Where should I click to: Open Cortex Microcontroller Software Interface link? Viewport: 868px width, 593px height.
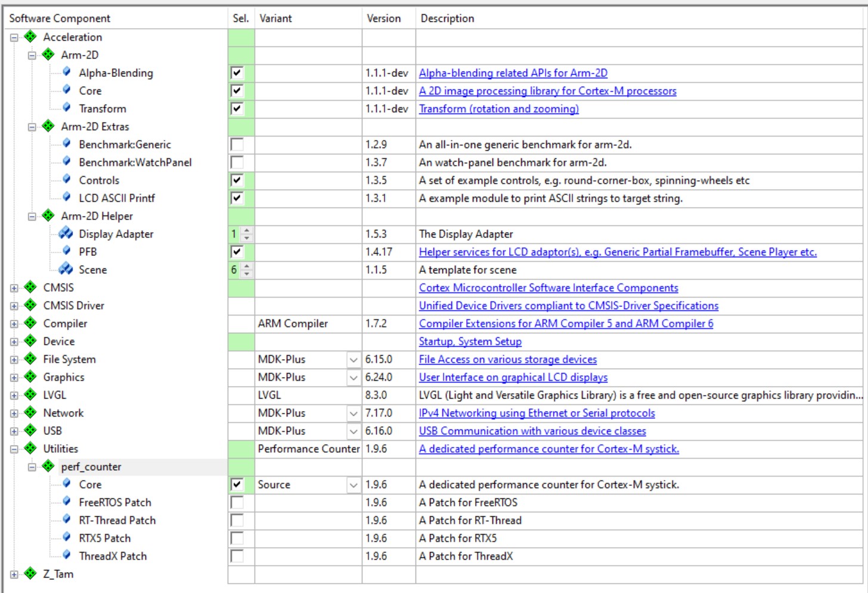(548, 288)
